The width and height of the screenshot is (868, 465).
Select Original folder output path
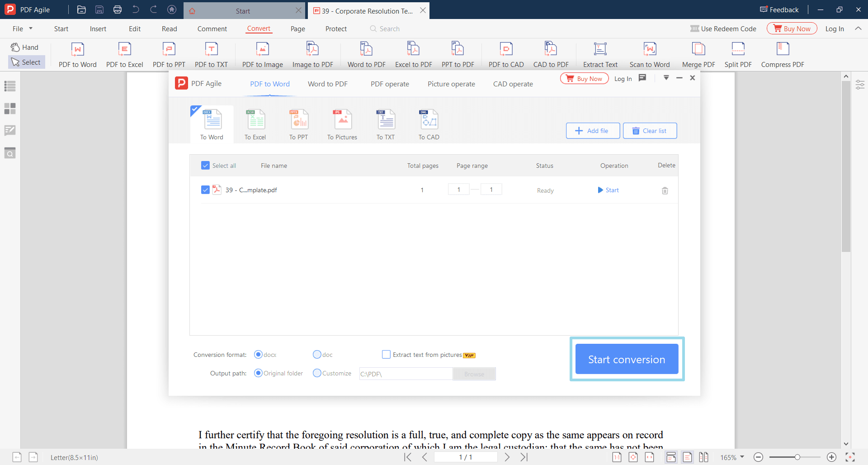(x=258, y=373)
